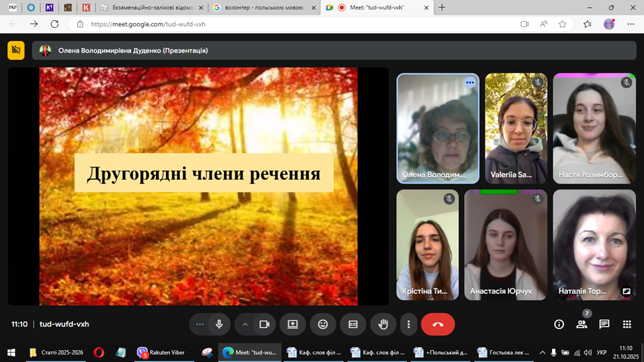Open options on Олена Володимирівна's video tile
The height and width of the screenshot is (362, 644).
click(469, 83)
